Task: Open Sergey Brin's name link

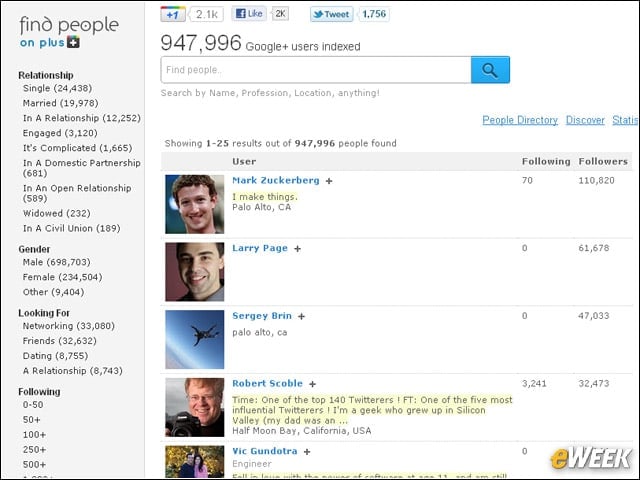Action: (262, 316)
